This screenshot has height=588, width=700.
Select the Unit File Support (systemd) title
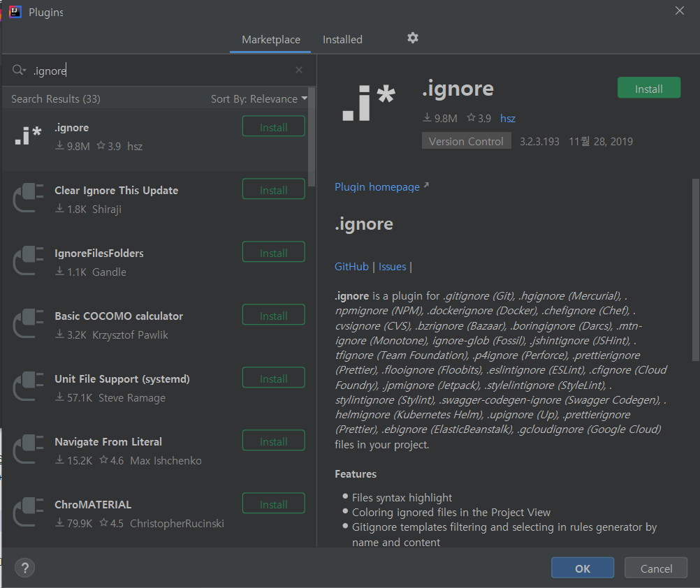122,379
